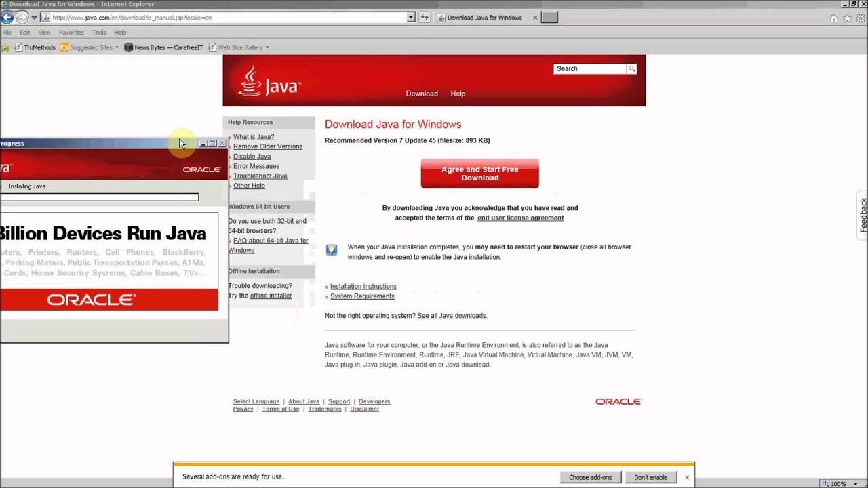
Task: Open the Edit menu
Action: [25, 33]
